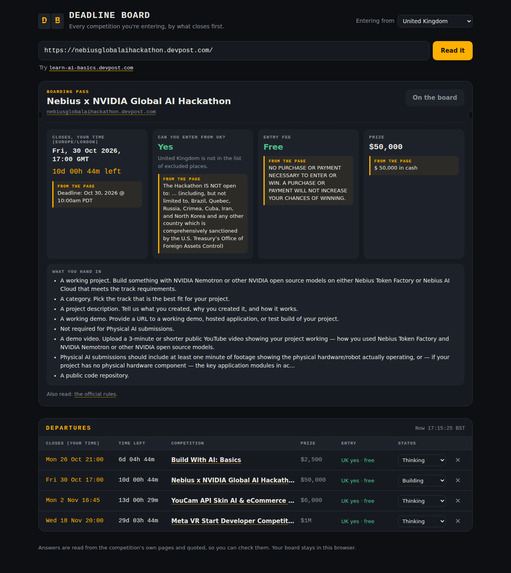Click the $6,000 prize cell
The image size is (511, 573).
pos(311,500)
